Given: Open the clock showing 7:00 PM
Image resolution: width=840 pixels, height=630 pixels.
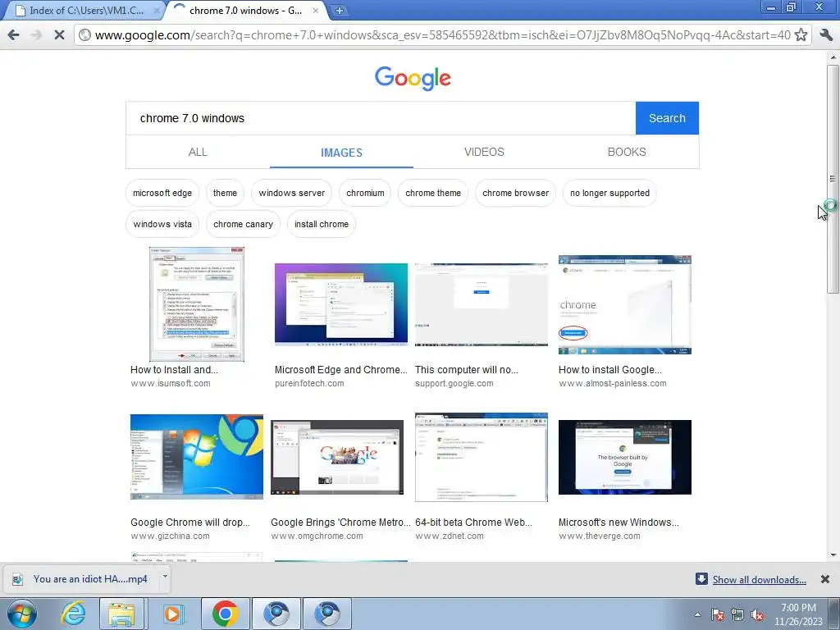Looking at the screenshot, I should tap(798, 614).
